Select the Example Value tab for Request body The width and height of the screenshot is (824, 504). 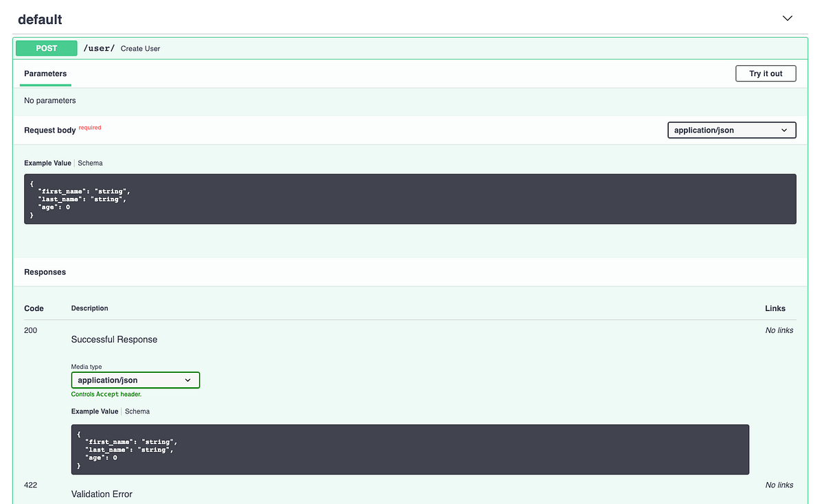(x=47, y=163)
